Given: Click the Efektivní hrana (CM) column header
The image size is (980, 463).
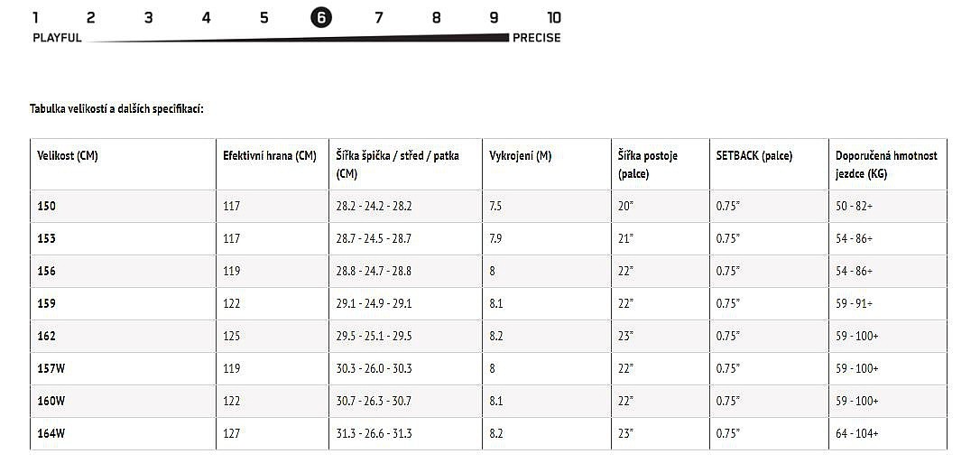Looking at the screenshot, I should pos(270,156).
